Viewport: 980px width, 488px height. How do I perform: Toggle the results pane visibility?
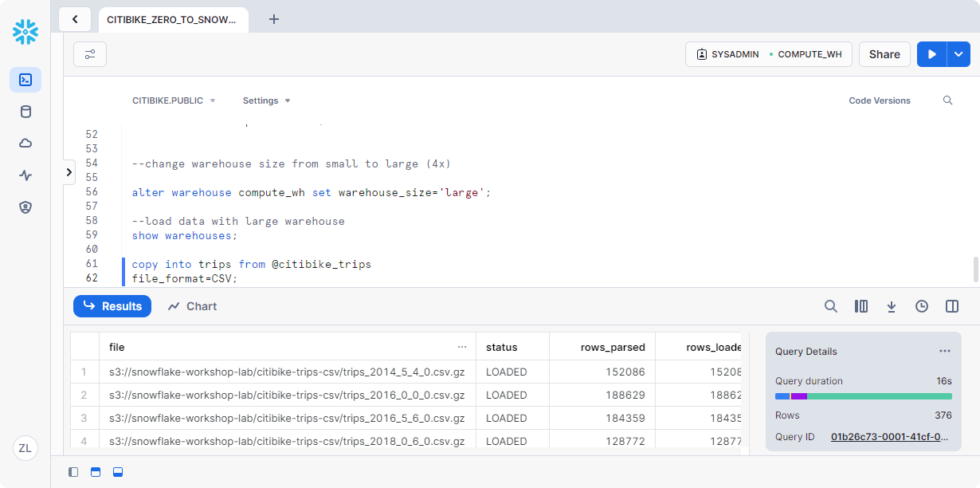(x=118, y=472)
